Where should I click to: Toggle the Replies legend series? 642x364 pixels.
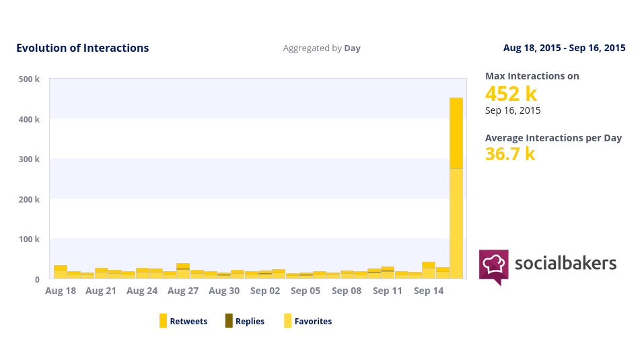pos(250,322)
